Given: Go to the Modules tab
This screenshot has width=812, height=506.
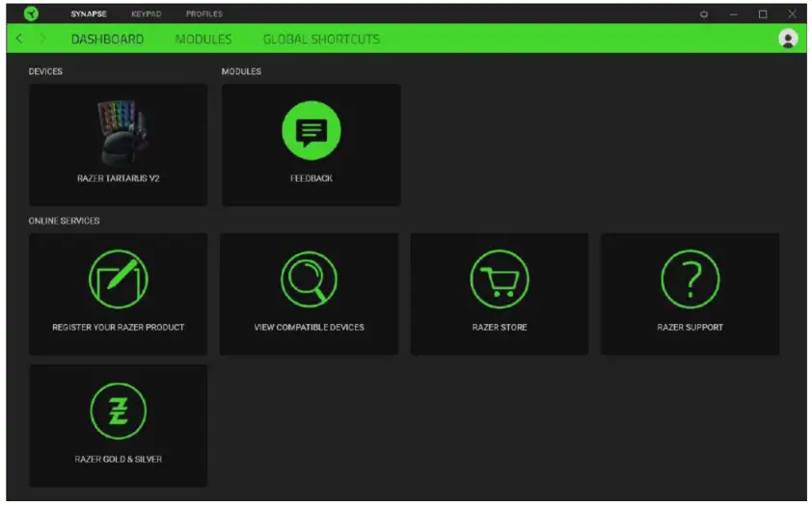Looking at the screenshot, I should (x=203, y=40).
